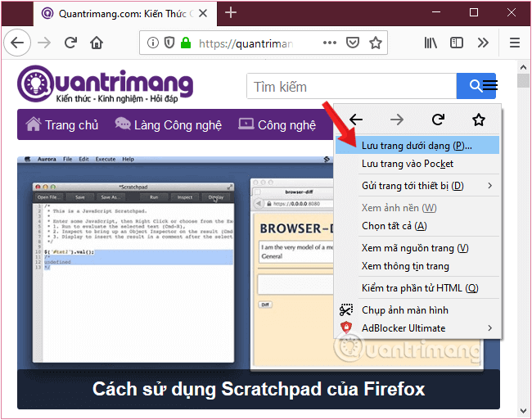This screenshot has width=532, height=420.
Task: Click the page scrollbar up arrow
Action: tap(523, 67)
